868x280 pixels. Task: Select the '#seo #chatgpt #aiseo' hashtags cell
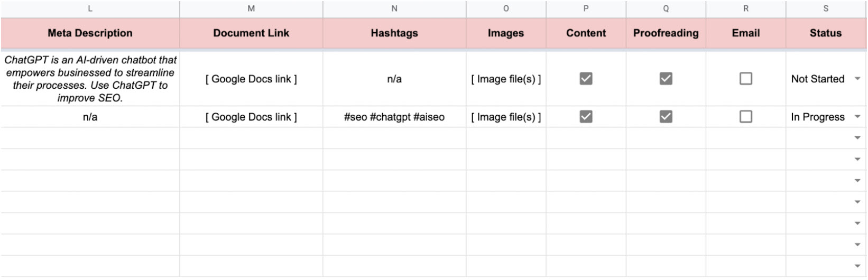tap(394, 117)
